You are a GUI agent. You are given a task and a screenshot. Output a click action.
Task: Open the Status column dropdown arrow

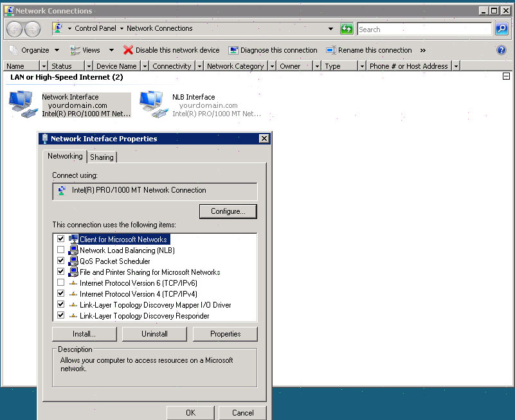[89, 66]
